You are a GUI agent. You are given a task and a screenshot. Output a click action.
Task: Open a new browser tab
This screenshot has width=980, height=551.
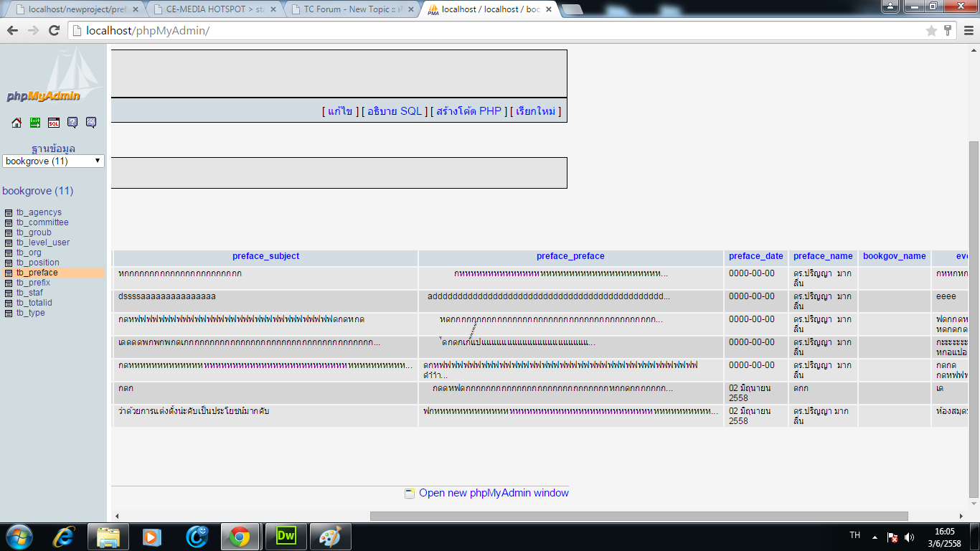572,9
